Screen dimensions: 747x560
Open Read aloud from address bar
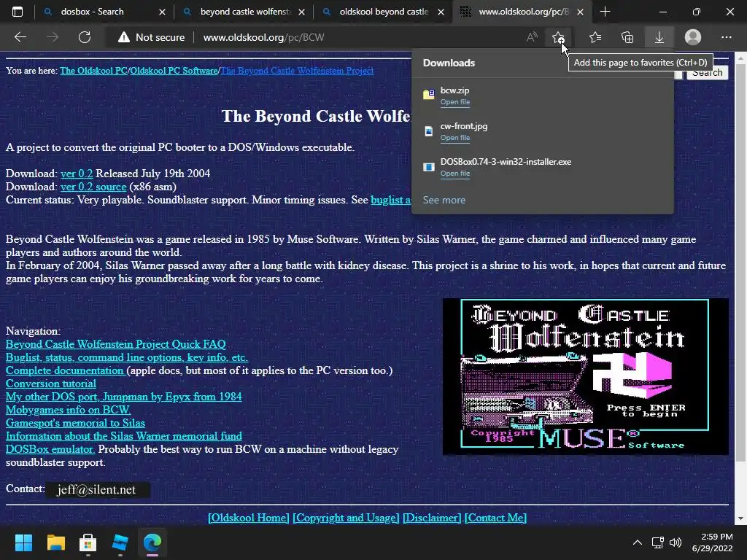pyautogui.click(x=532, y=37)
